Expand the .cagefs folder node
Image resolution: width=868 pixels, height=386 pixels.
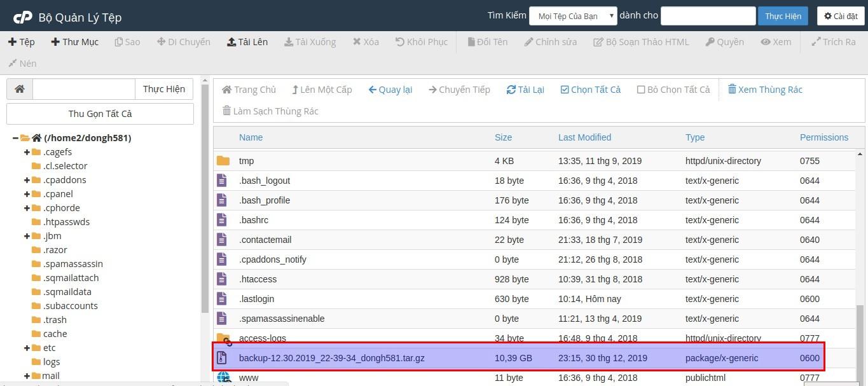pos(27,152)
